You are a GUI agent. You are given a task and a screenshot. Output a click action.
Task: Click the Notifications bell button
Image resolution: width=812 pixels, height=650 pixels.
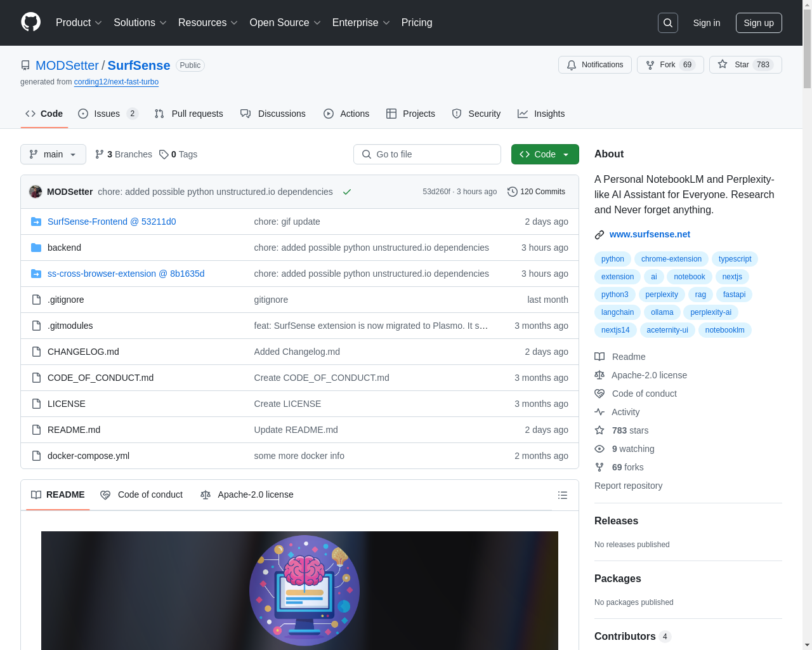click(595, 65)
